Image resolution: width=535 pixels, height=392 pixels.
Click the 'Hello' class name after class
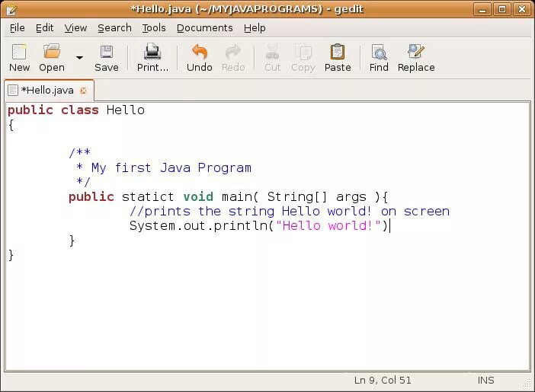tap(126, 110)
